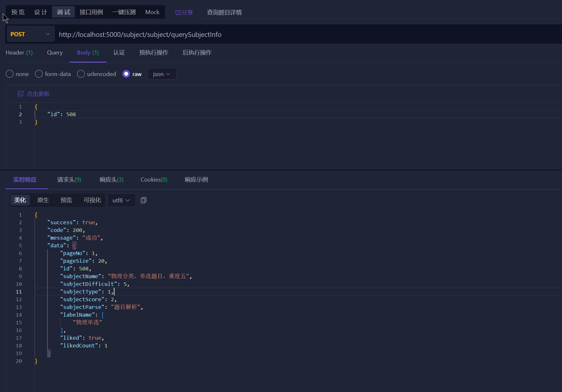562x392 pixels.
Task: Click the "message": "成功" response line
Action: click(75, 238)
